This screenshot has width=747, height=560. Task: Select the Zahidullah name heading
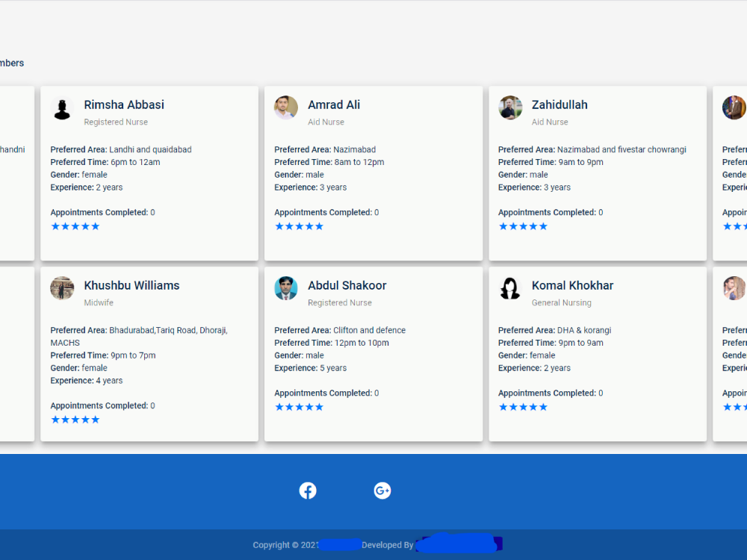pos(560,105)
